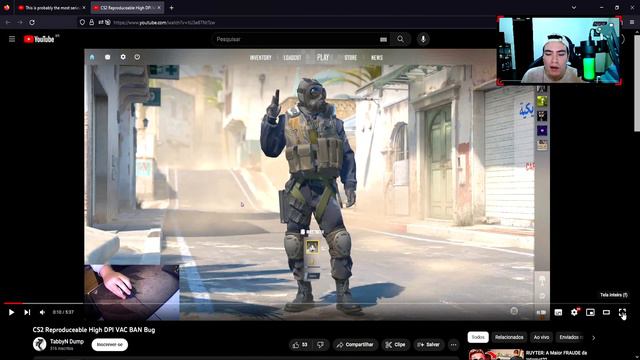The height and width of the screenshot is (360, 640).
Task: Click the tracking protection shield icon
Action: (82, 22)
